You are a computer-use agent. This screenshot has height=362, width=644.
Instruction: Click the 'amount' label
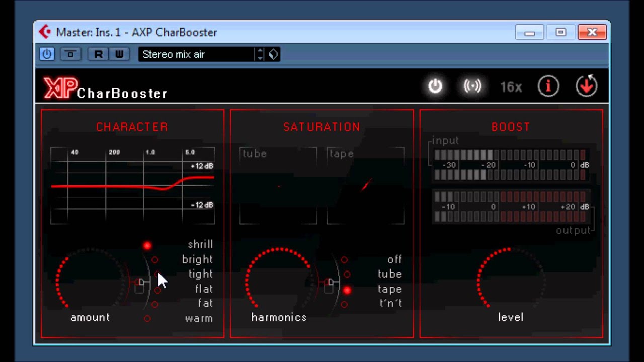click(x=90, y=317)
